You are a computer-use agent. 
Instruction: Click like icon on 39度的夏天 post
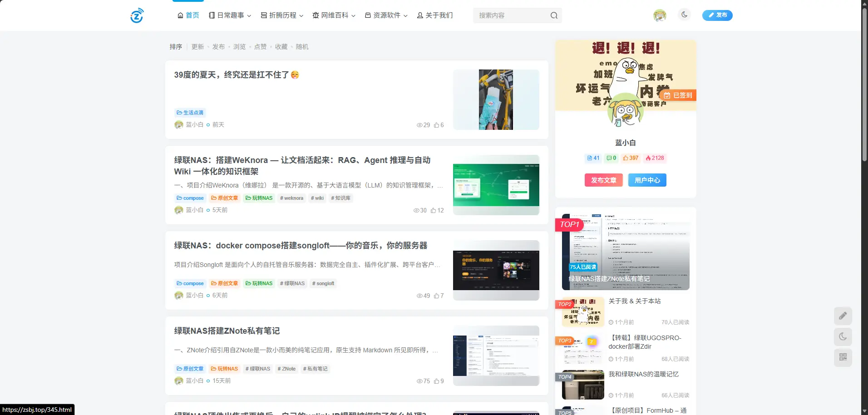[436, 125]
